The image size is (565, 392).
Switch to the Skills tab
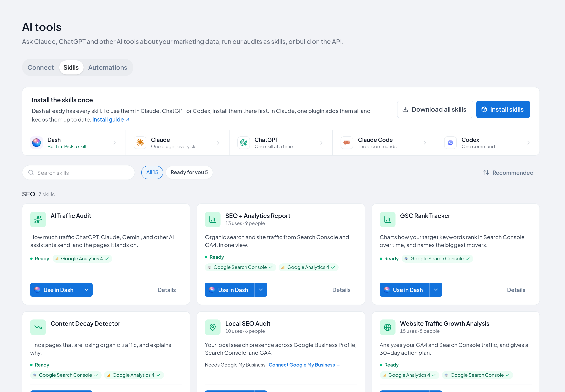71,68
